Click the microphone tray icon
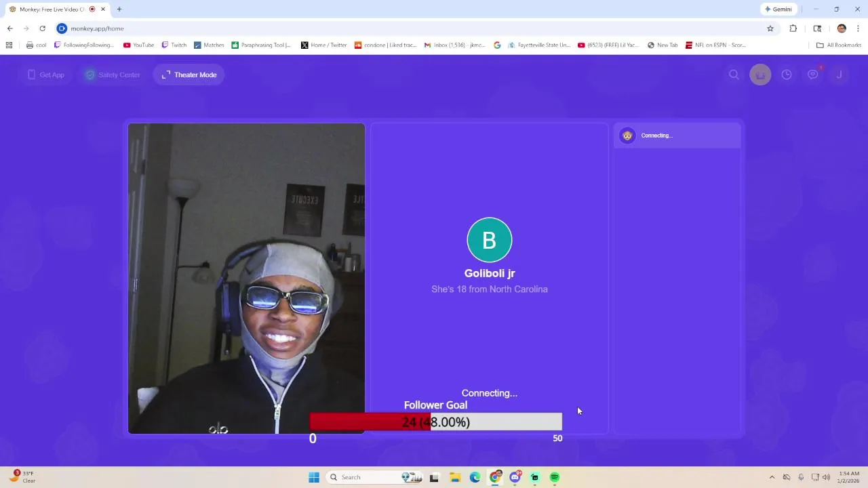This screenshot has width=868, height=488. pos(801,477)
